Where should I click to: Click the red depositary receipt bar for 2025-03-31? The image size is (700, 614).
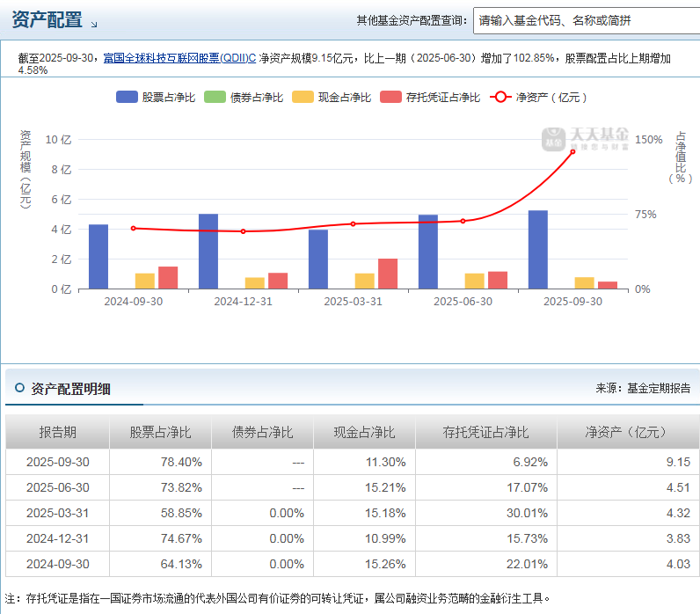click(388, 274)
